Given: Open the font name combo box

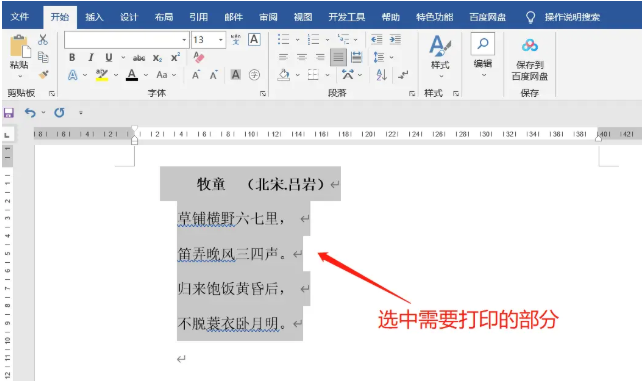Looking at the screenshot, I should [126, 40].
